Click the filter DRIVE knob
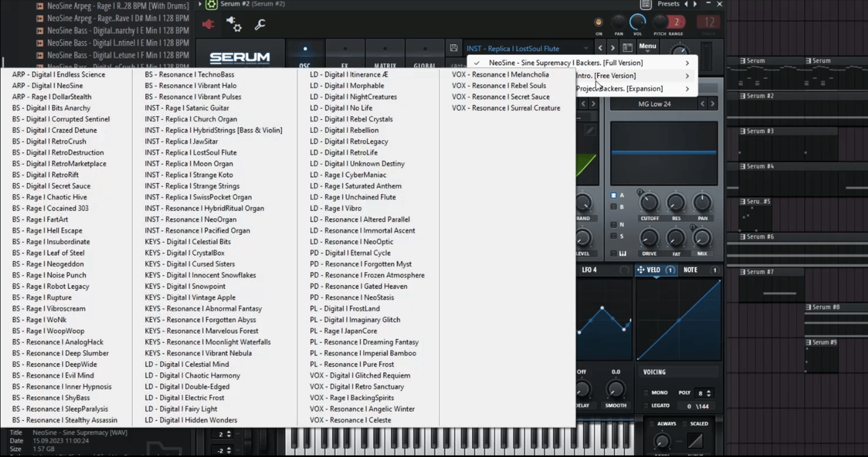 pyautogui.click(x=649, y=237)
